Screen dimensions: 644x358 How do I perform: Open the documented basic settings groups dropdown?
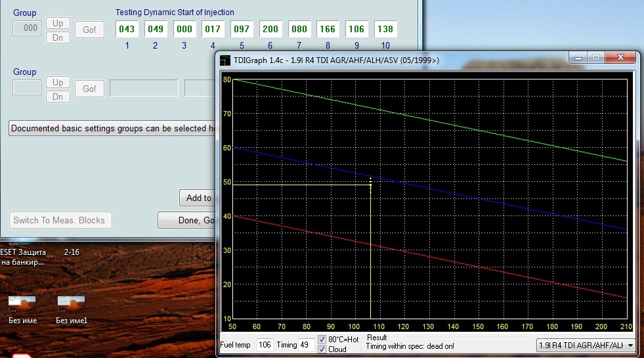coord(112,128)
